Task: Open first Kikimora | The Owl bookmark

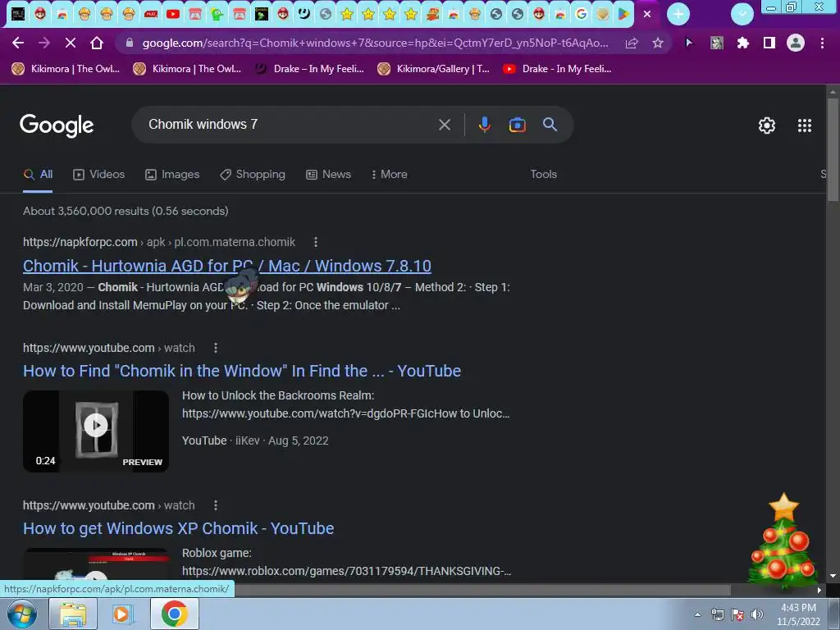Action: pyautogui.click(x=66, y=69)
